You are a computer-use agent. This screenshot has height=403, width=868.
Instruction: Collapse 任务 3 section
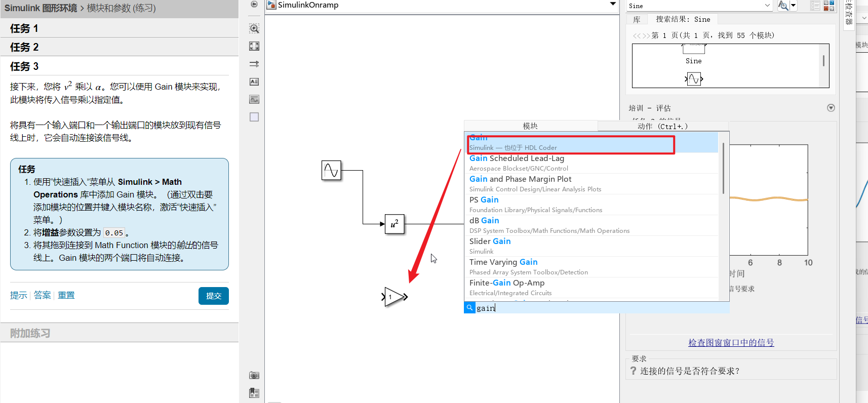[120, 66]
